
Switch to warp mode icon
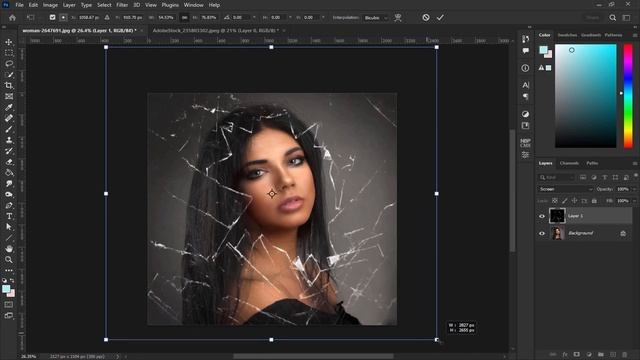pos(398,18)
